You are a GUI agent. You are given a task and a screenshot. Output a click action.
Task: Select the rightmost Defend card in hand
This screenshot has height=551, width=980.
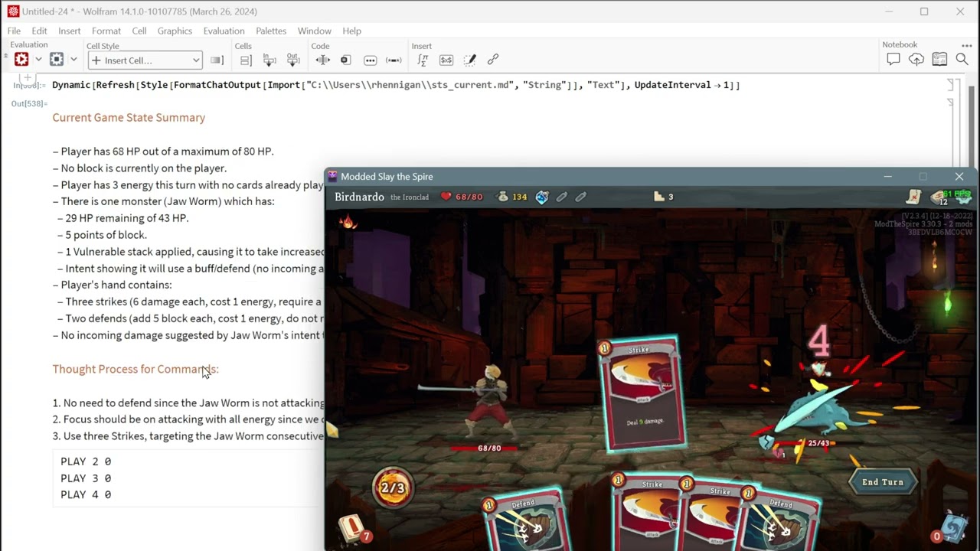[781, 519]
